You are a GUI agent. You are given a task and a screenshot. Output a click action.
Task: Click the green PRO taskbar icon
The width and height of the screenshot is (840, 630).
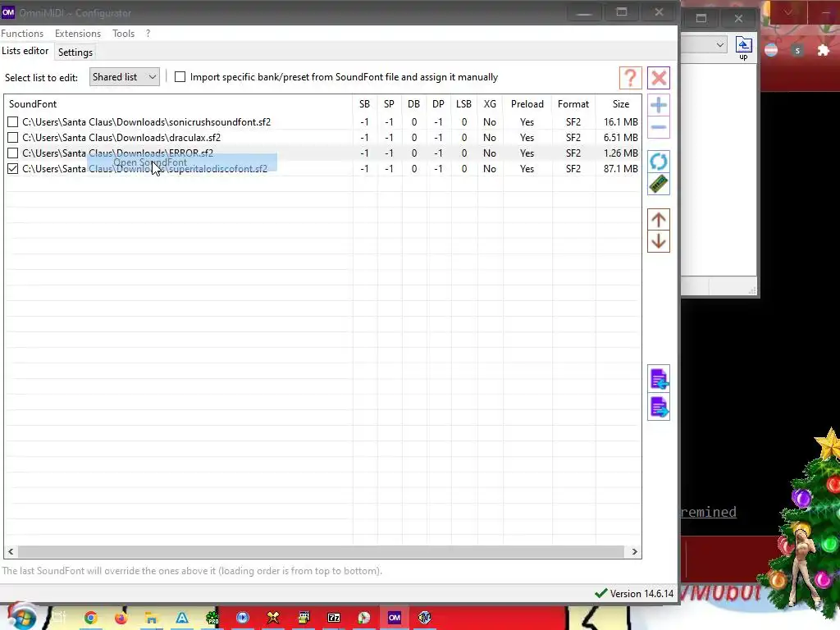coord(212,618)
